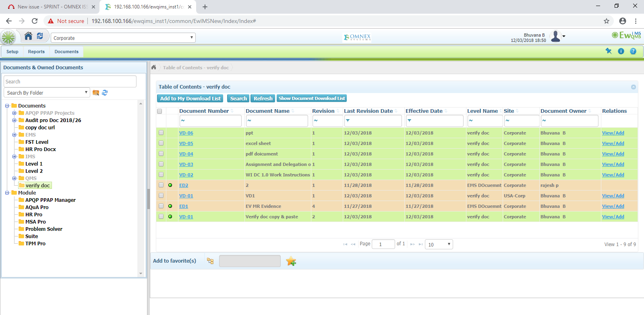Click the green status dot for ED2
The image size is (644, 315).
pos(170,185)
